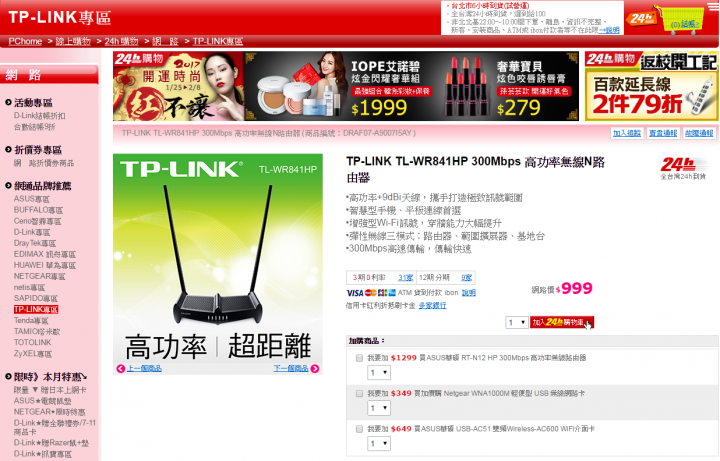This screenshot has width=720, height=461.
Task: Click the 加入追蹤 link
Action: (627, 133)
